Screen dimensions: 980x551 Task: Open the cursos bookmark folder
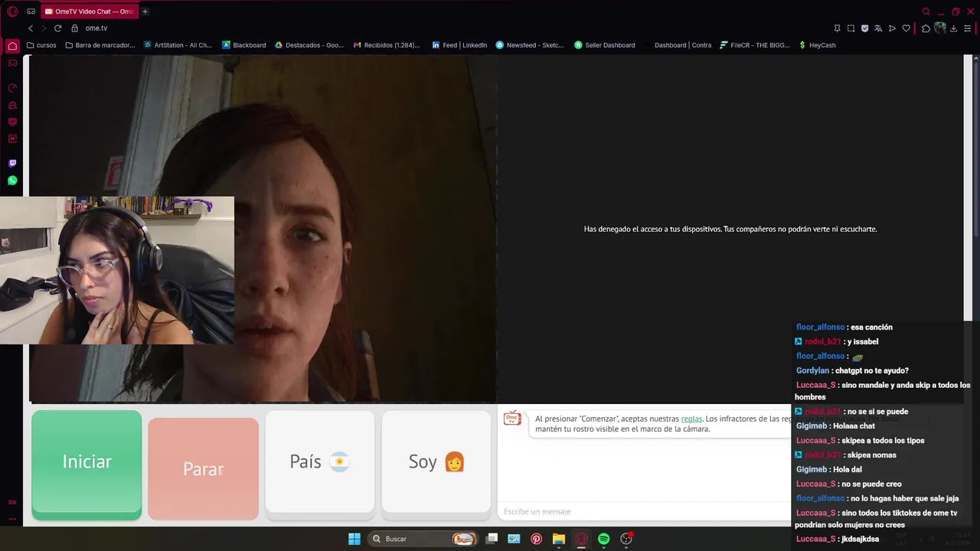[41, 45]
